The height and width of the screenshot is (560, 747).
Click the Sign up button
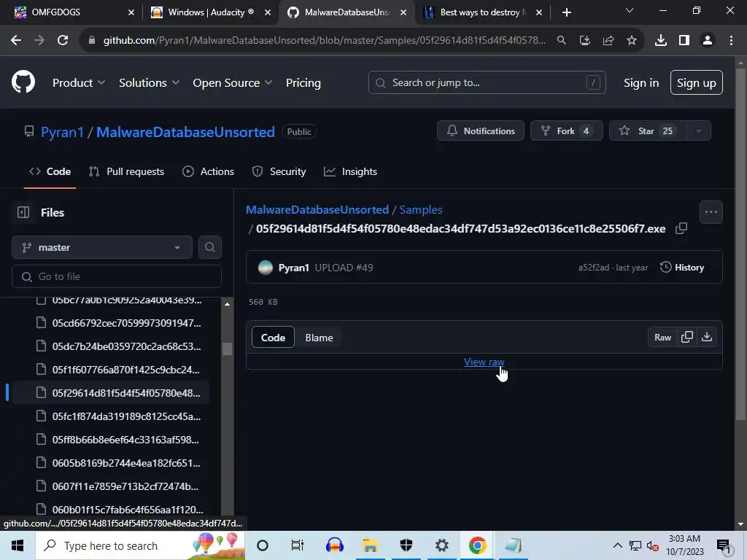pyautogui.click(x=697, y=83)
